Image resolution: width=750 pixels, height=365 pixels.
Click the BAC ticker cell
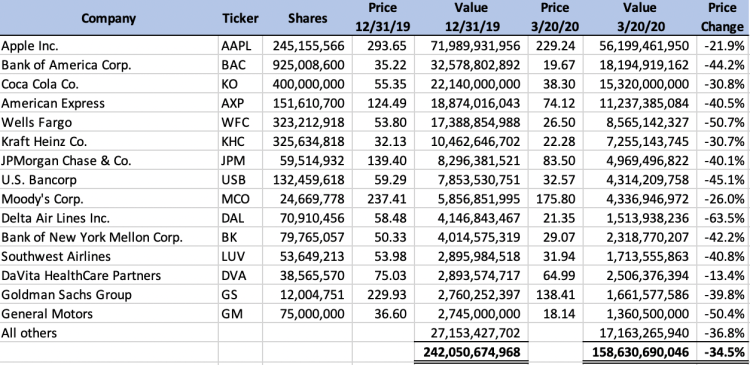point(240,65)
